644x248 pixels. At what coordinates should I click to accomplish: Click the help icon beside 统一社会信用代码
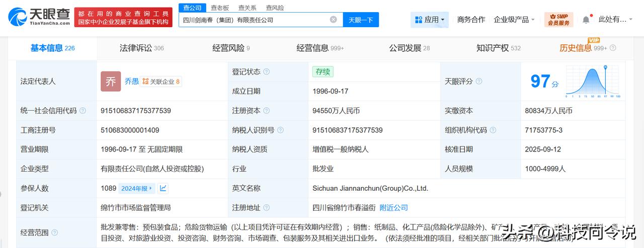83,111
